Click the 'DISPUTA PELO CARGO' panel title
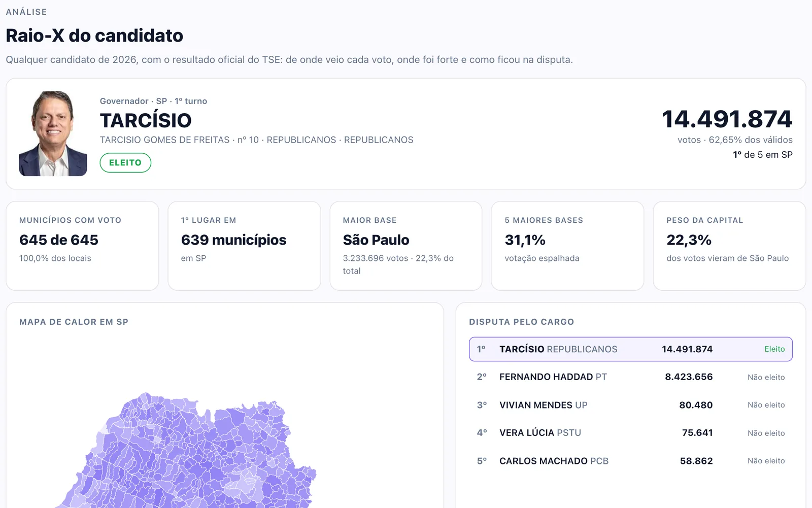The image size is (812, 508). [521, 322]
